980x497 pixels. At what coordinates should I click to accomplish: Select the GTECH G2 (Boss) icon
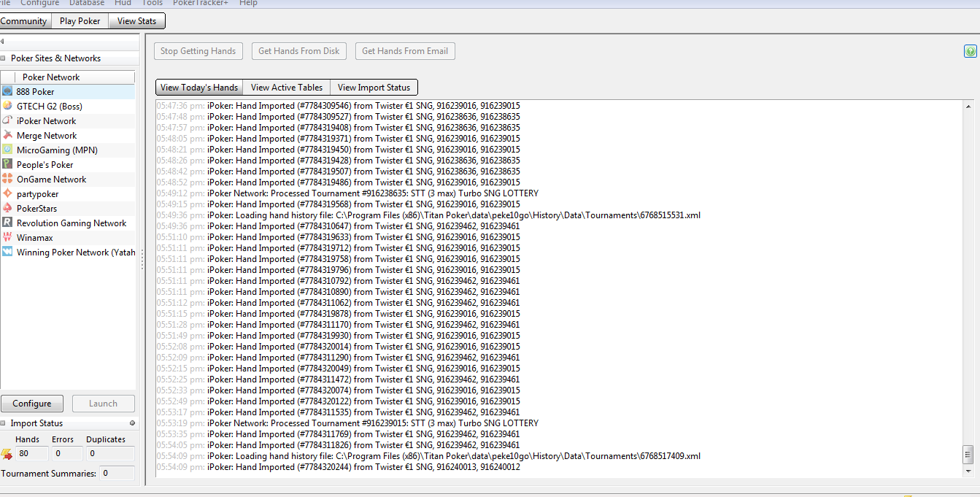pyautogui.click(x=7, y=106)
